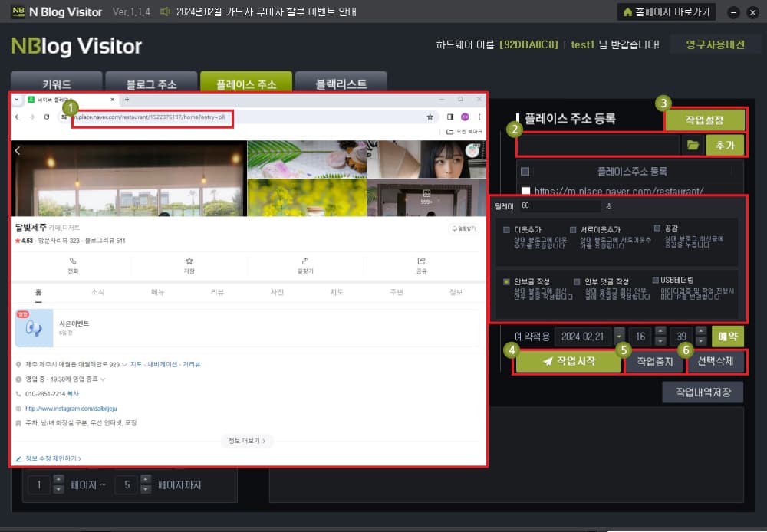Increase the minute value 39
The height and width of the screenshot is (532, 767).
(701, 331)
